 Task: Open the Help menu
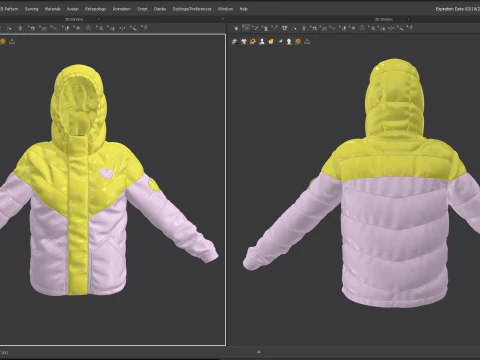[244, 9]
